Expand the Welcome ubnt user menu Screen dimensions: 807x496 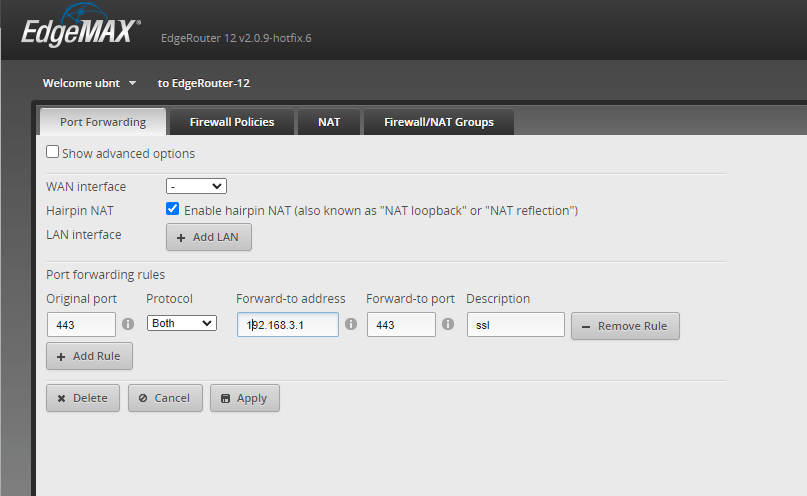pos(90,83)
